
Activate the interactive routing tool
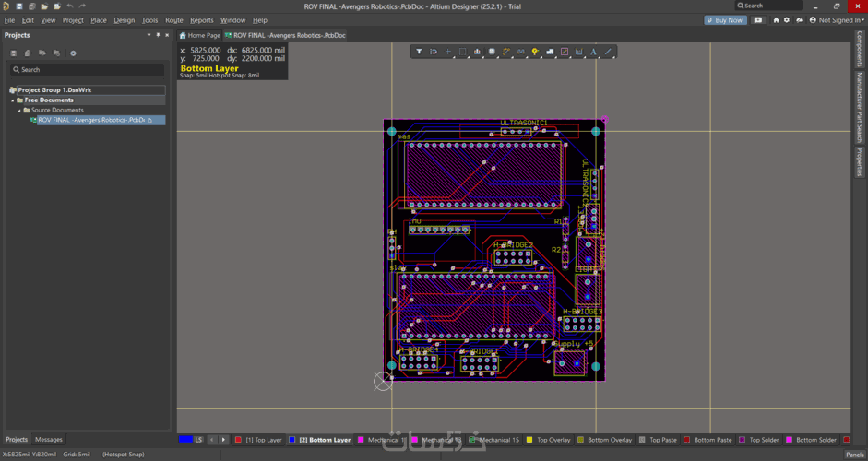505,52
